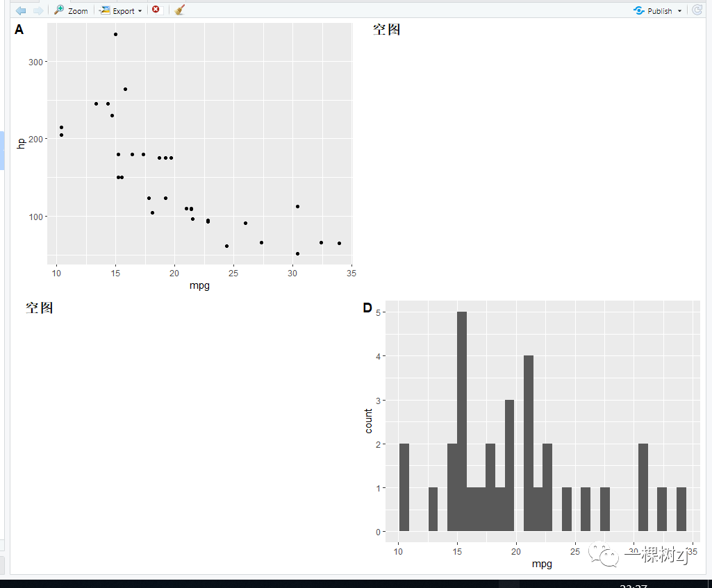Click the Export image icon
This screenshot has width=712, height=588.
105,10
